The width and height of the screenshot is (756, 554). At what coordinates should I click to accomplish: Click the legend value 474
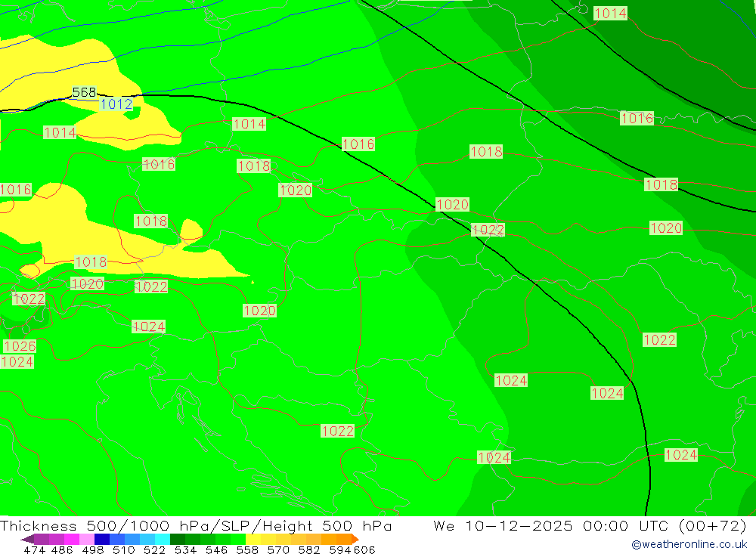pyautogui.click(x=34, y=549)
